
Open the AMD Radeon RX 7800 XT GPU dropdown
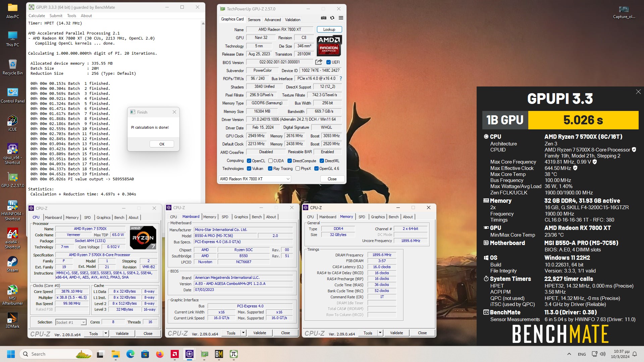[x=255, y=179]
